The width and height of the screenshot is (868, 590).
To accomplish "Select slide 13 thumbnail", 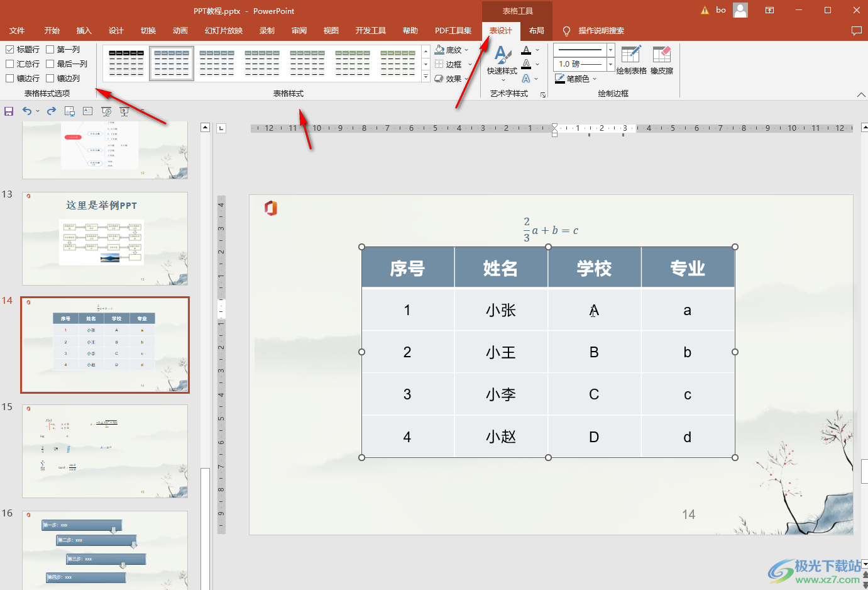I will 105,238.
